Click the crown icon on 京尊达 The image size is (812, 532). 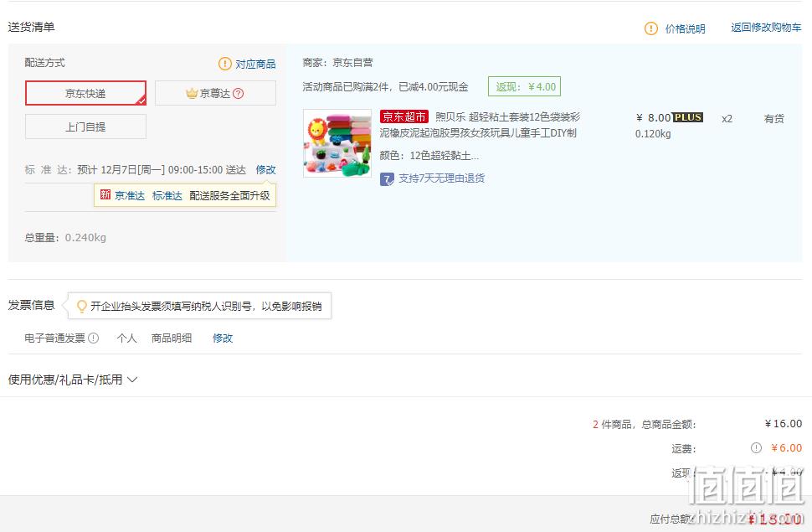pos(192,93)
